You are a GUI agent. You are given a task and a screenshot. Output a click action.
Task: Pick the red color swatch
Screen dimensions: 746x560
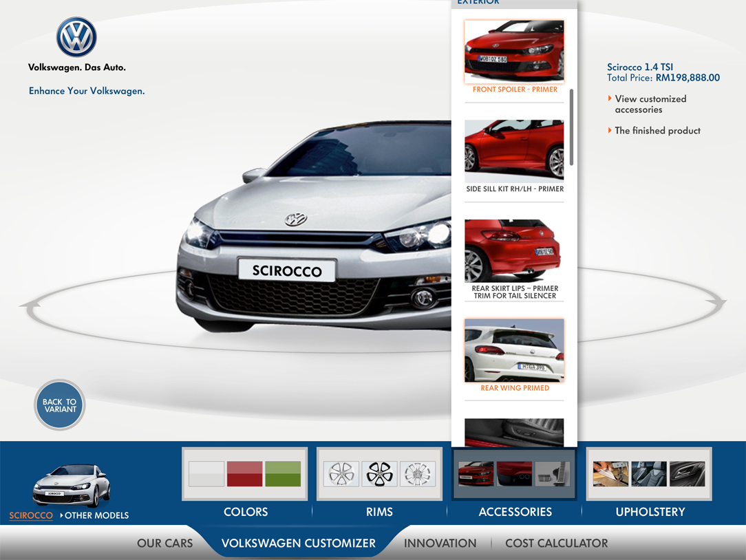coord(244,473)
